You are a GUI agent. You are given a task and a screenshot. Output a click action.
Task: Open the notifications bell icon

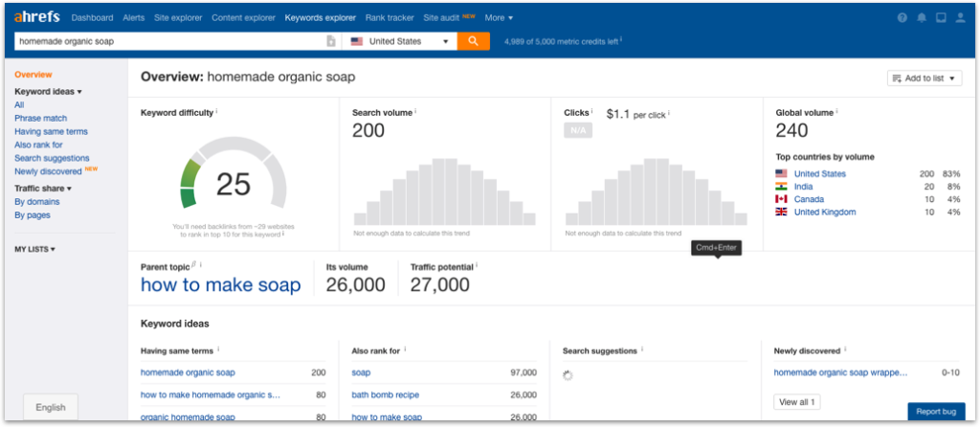[x=922, y=18]
